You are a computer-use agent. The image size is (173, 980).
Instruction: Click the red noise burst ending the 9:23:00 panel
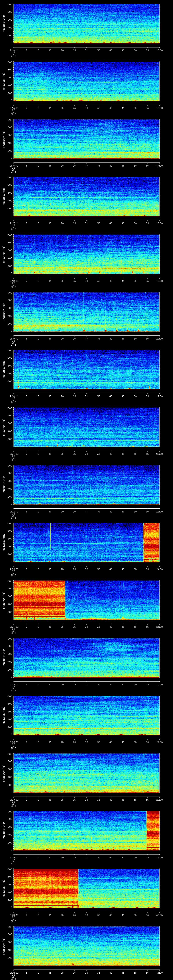[x=152, y=543]
